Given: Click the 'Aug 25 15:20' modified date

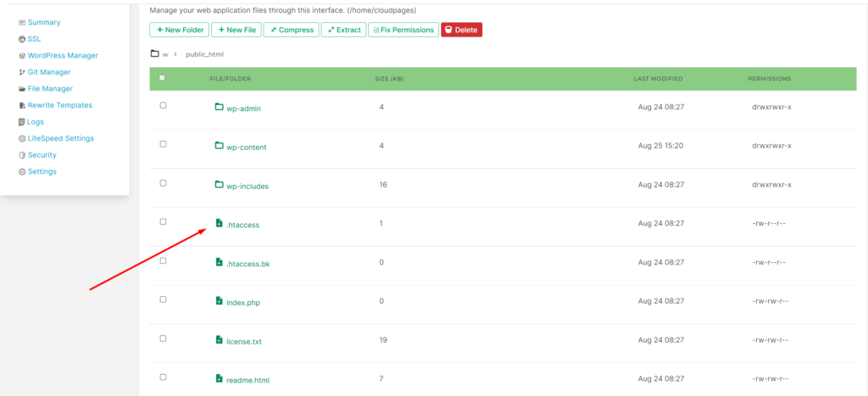Looking at the screenshot, I should click(x=661, y=146).
